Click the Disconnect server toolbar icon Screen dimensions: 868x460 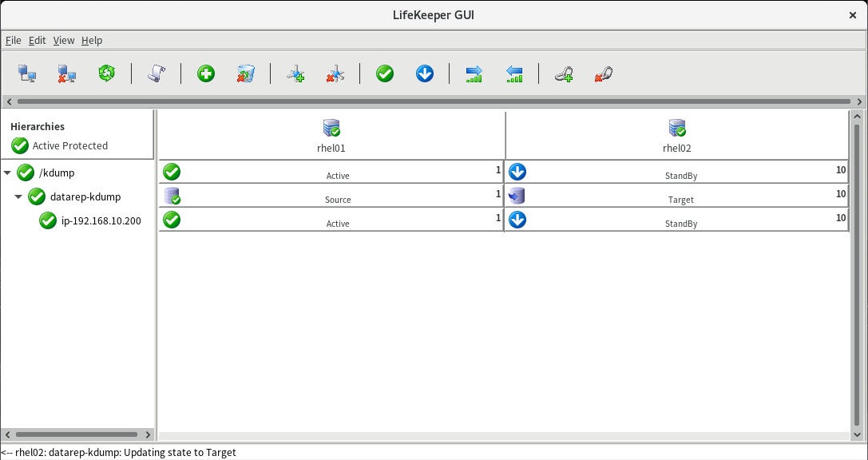point(66,74)
